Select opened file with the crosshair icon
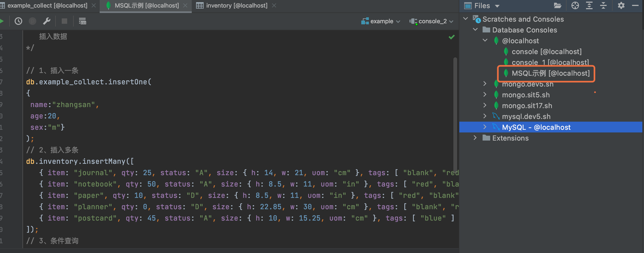644x253 pixels. pos(575,5)
